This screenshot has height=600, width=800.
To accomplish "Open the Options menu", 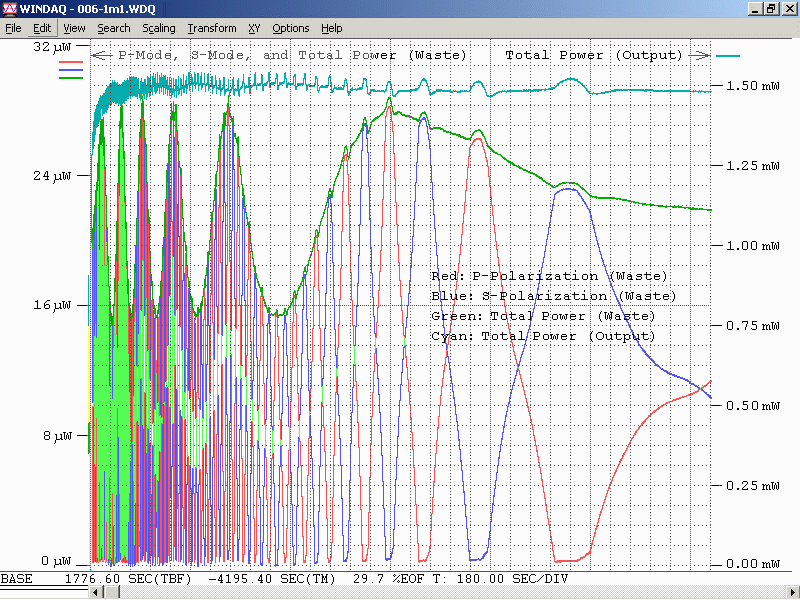I will (291, 28).
